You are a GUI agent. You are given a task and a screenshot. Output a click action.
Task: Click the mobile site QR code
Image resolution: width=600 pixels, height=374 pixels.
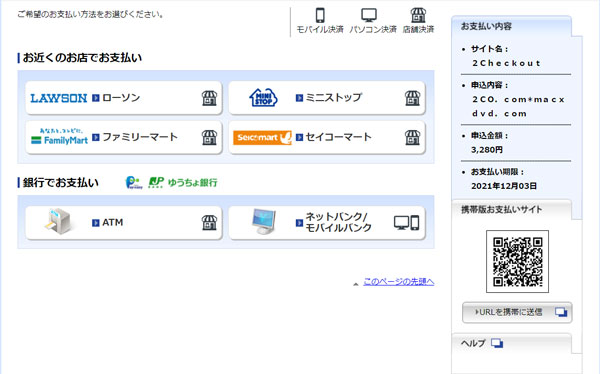click(517, 261)
